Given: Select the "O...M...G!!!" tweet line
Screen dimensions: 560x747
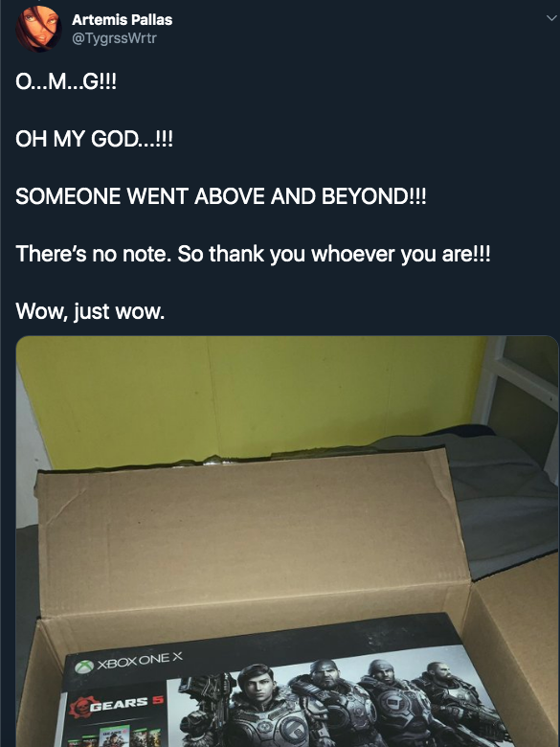Looking at the screenshot, I should pos(66,82).
